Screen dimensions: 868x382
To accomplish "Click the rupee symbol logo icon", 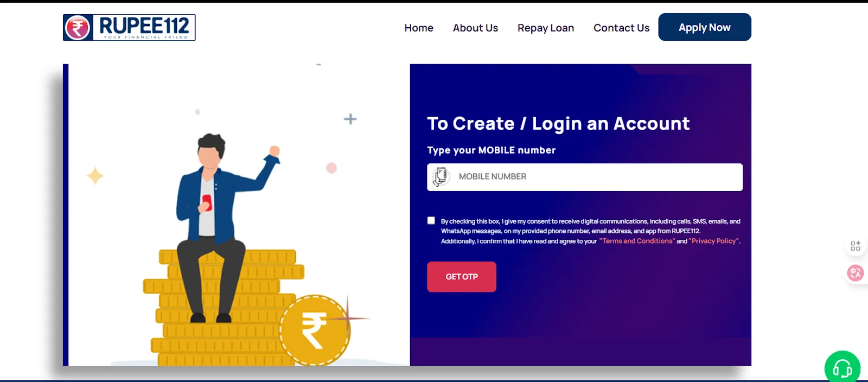I will point(78,28).
